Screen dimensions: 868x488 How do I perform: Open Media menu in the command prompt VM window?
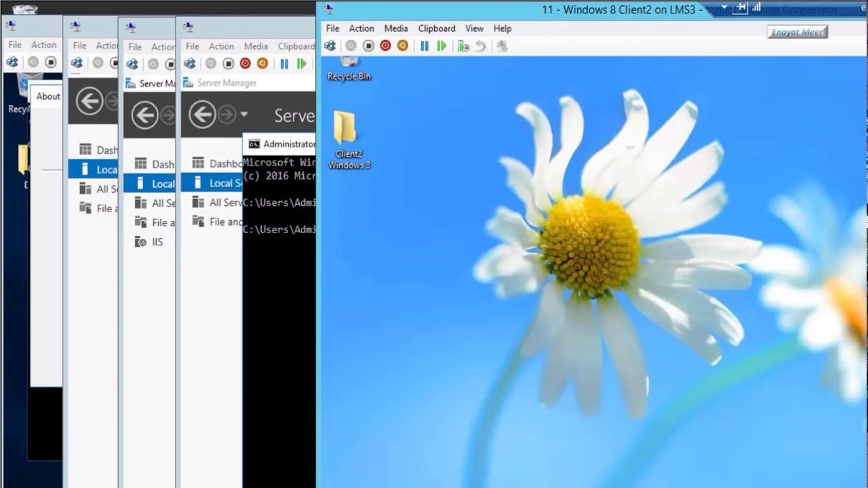pyautogui.click(x=256, y=46)
